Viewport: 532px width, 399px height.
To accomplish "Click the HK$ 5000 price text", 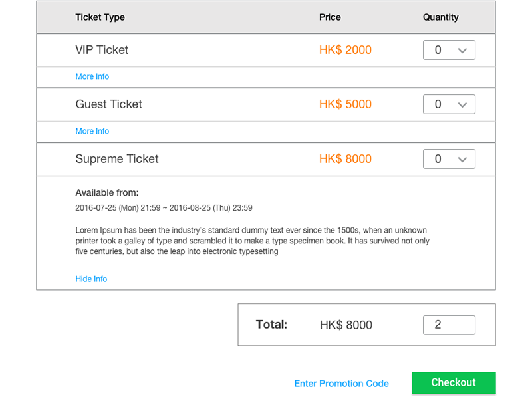I will click(x=345, y=104).
